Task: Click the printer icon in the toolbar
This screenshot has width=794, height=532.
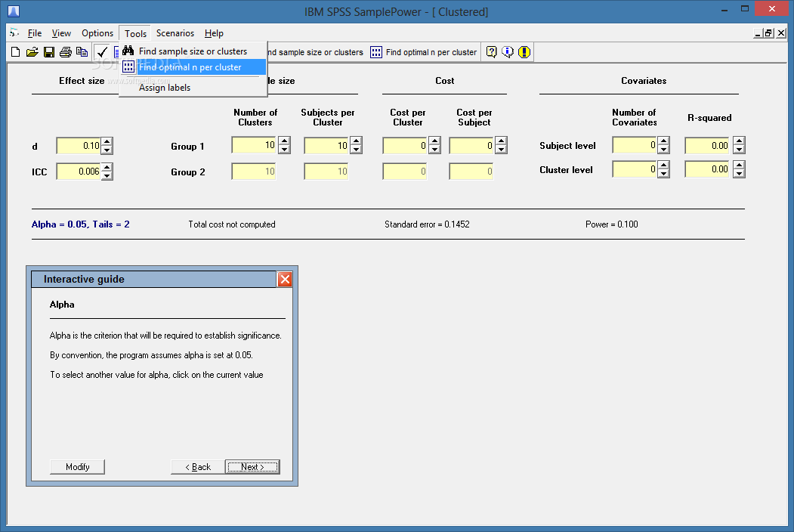Action: point(65,52)
